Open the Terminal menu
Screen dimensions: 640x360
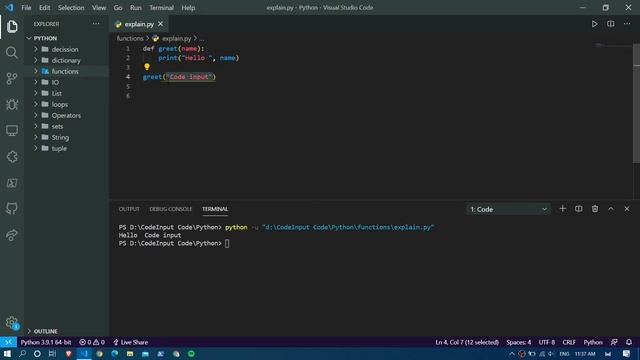[x=161, y=8]
